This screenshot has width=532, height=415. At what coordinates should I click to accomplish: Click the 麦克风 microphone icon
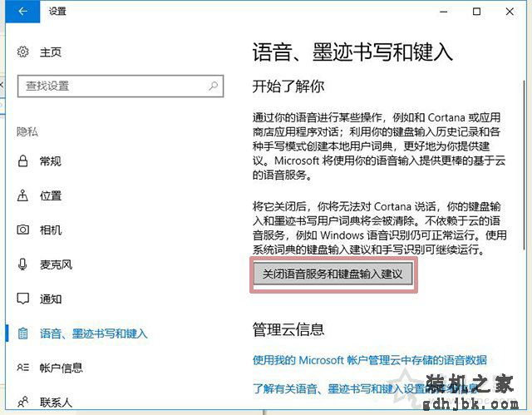[22, 264]
